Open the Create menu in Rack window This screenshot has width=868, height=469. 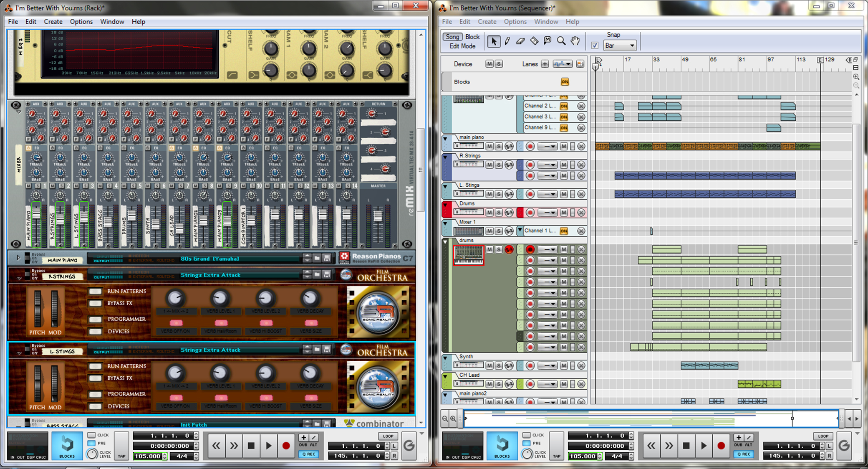click(x=53, y=22)
